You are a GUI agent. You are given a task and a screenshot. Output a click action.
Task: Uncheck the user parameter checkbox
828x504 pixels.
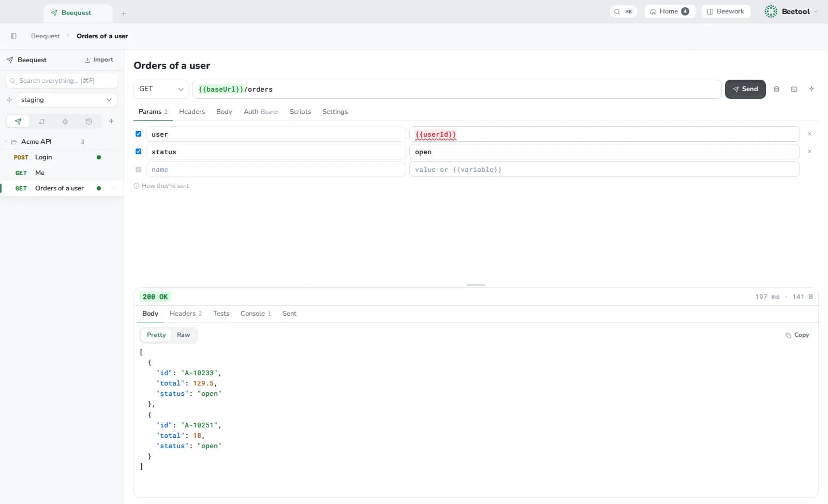[138, 134]
